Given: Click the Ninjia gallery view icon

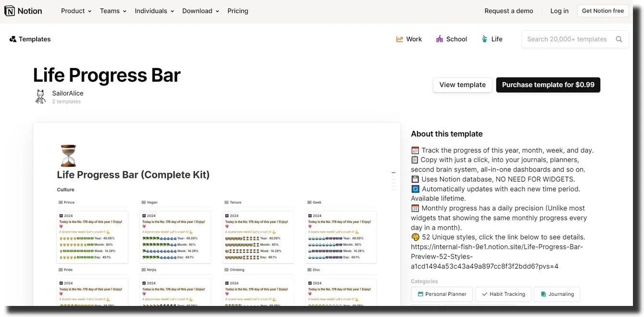Looking at the screenshot, I should tap(143, 270).
